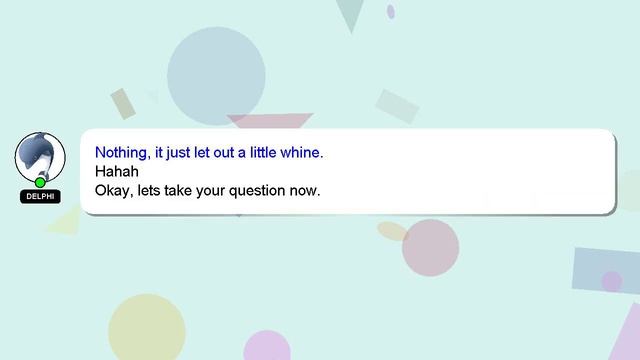The width and height of the screenshot is (640, 360).
Task: Click the pale green tilted rectangle
Action: (397, 107)
